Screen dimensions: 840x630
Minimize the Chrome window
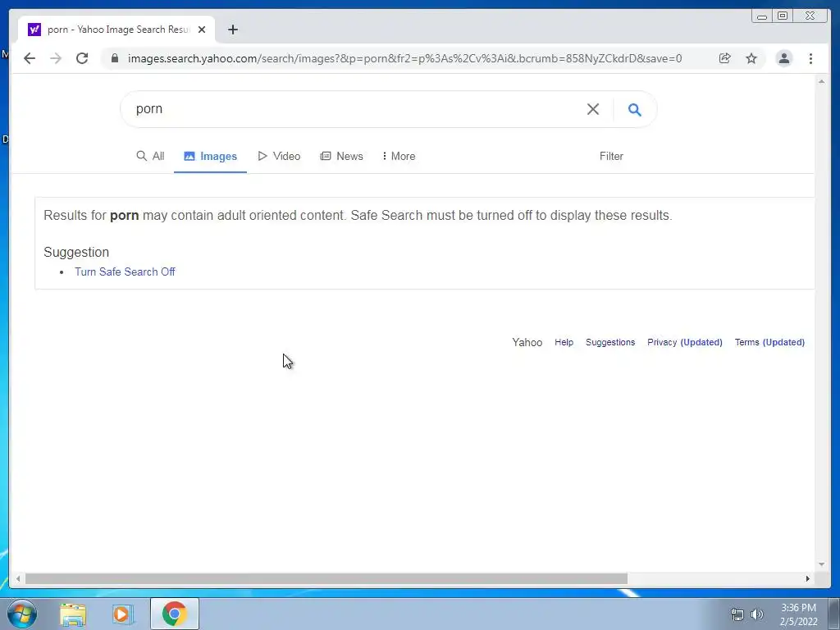tap(762, 16)
